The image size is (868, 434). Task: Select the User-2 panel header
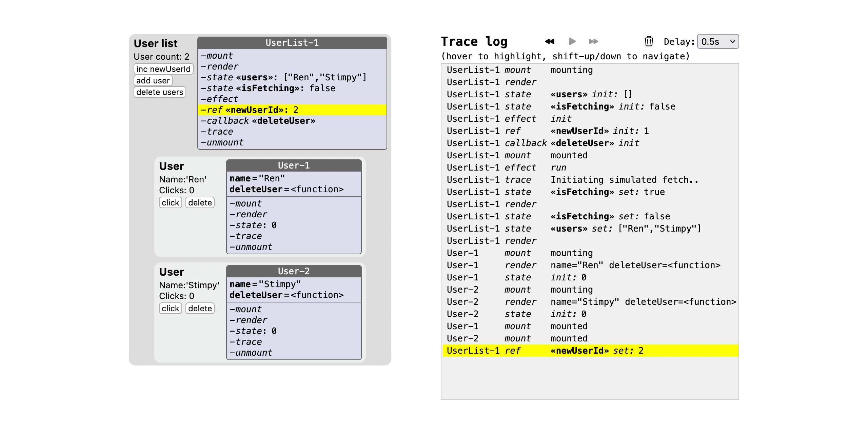click(294, 271)
